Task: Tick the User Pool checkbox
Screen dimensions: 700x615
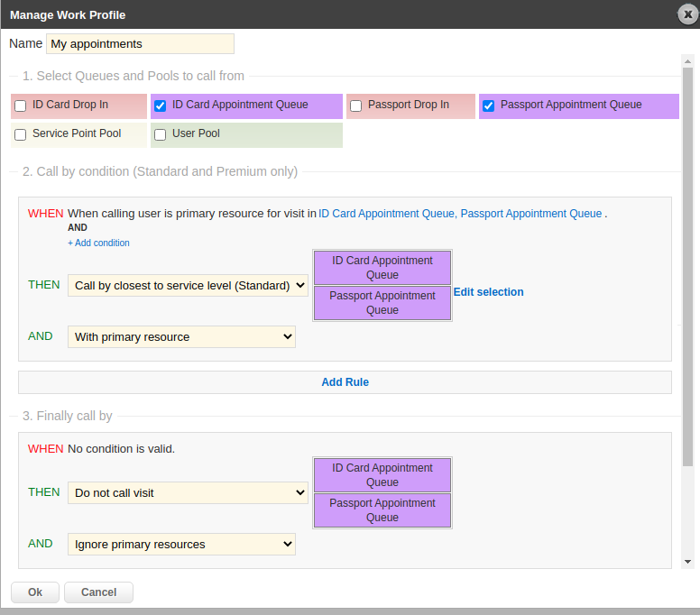Action: [x=161, y=135]
